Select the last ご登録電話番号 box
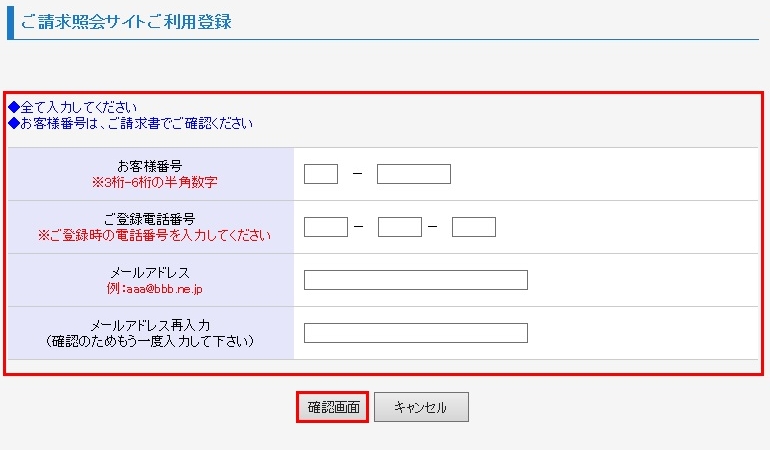The height and width of the screenshot is (450, 770). (x=474, y=227)
